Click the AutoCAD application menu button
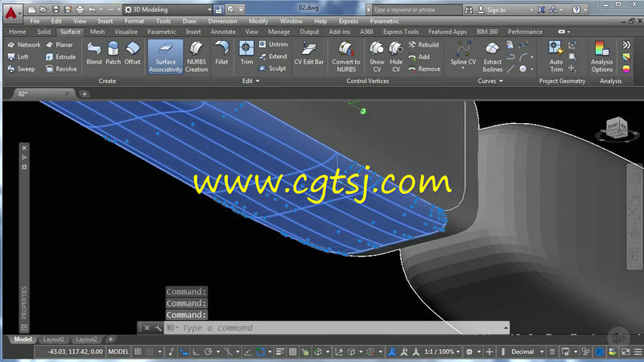The image size is (644, 362). coord(11,13)
